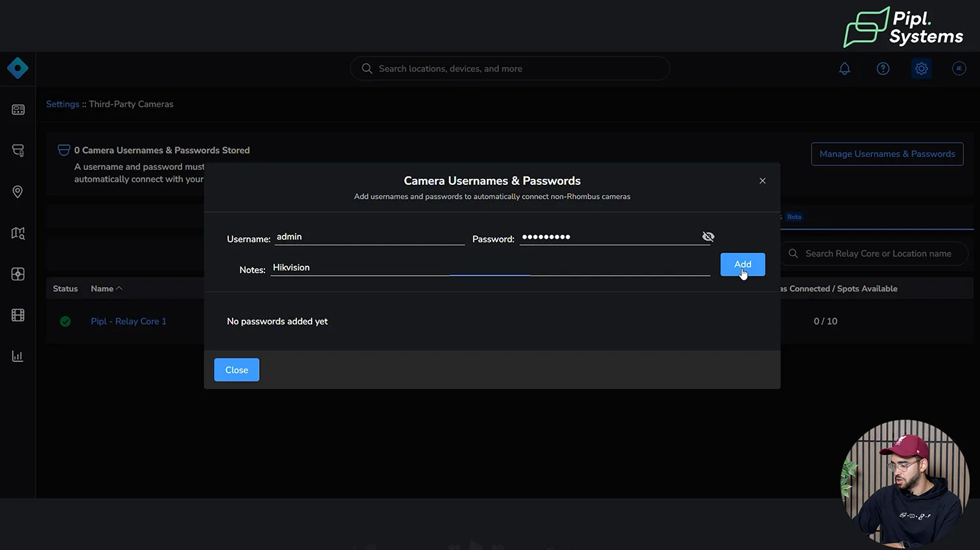The height and width of the screenshot is (550, 980).
Task: Open the help question mark icon
Action: tap(883, 69)
